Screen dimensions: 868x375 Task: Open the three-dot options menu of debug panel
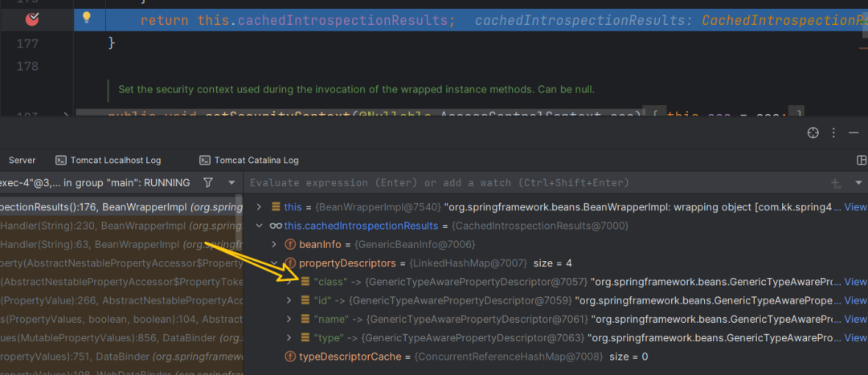833,132
